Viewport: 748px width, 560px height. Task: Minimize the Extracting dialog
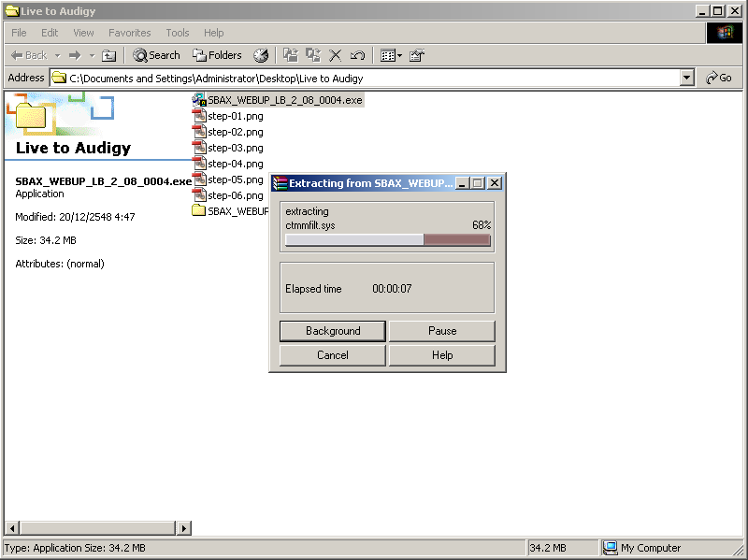click(462, 183)
